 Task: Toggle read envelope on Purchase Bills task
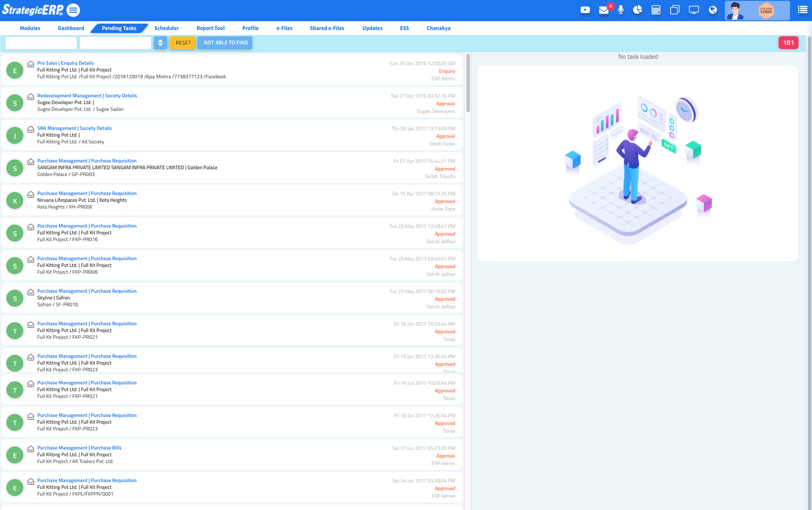coord(31,449)
